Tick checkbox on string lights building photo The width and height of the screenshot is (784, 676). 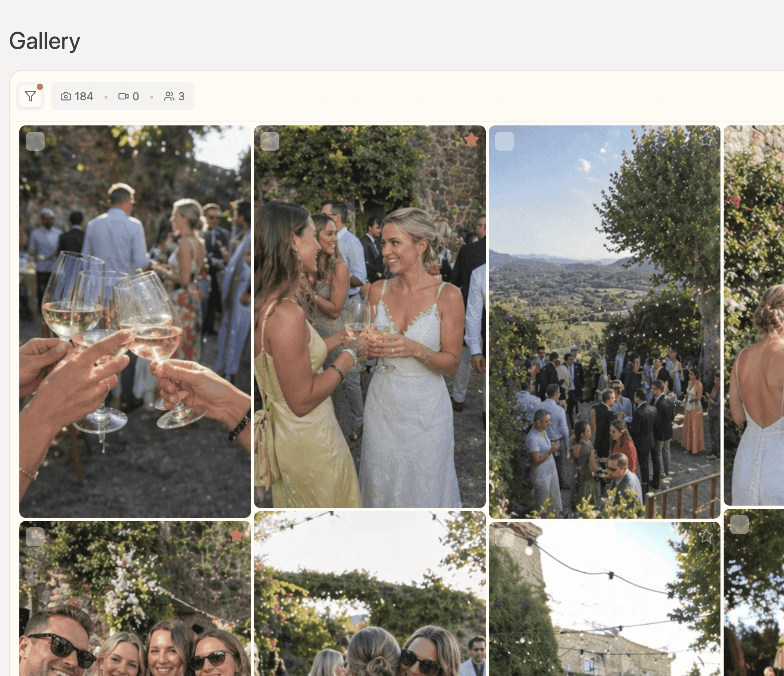click(x=505, y=538)
